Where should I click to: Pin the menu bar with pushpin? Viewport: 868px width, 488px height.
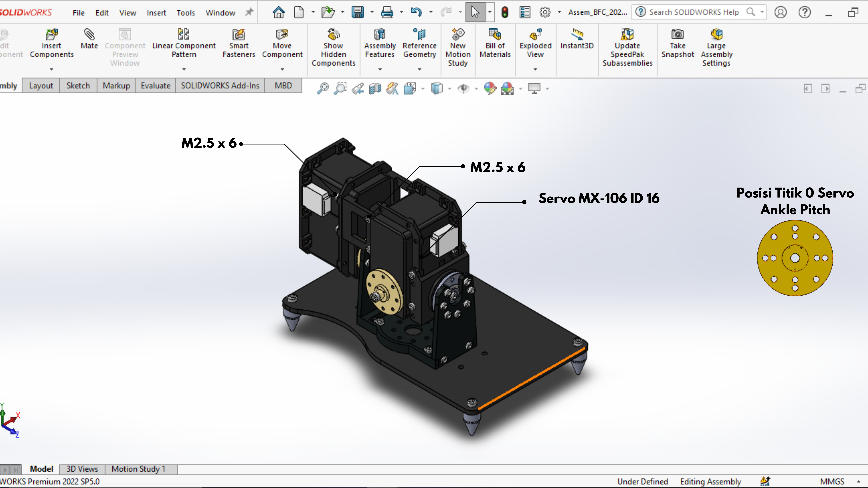pos(249,12)
